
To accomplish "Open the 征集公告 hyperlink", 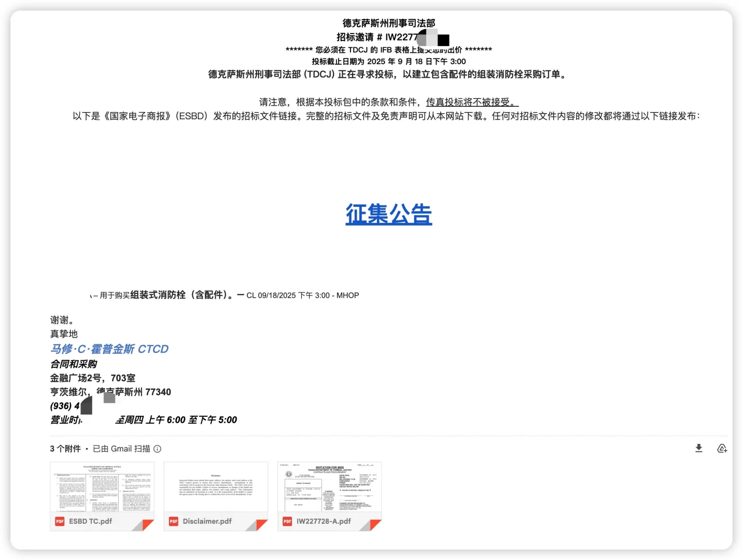I will [388, 214].
